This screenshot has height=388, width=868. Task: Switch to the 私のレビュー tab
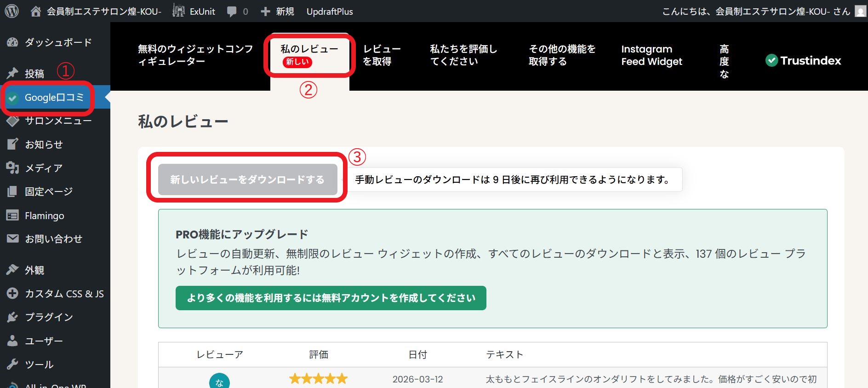(309, 55)
